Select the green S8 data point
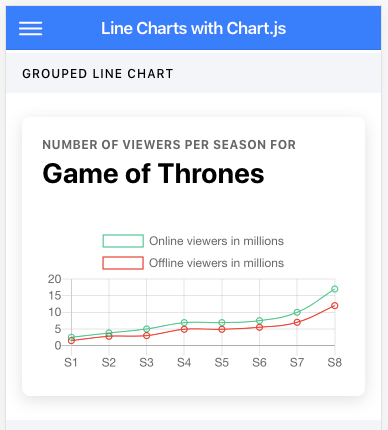The width and height of the screenshot is (388, 430). tap(335, 289)
